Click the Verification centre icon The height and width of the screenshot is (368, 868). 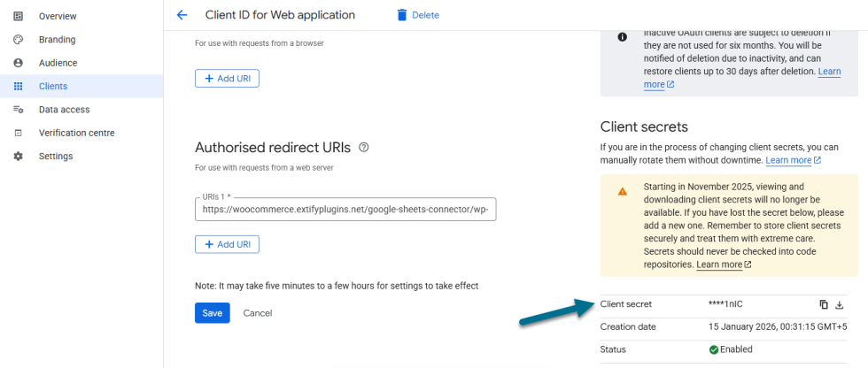coord(18,133)
